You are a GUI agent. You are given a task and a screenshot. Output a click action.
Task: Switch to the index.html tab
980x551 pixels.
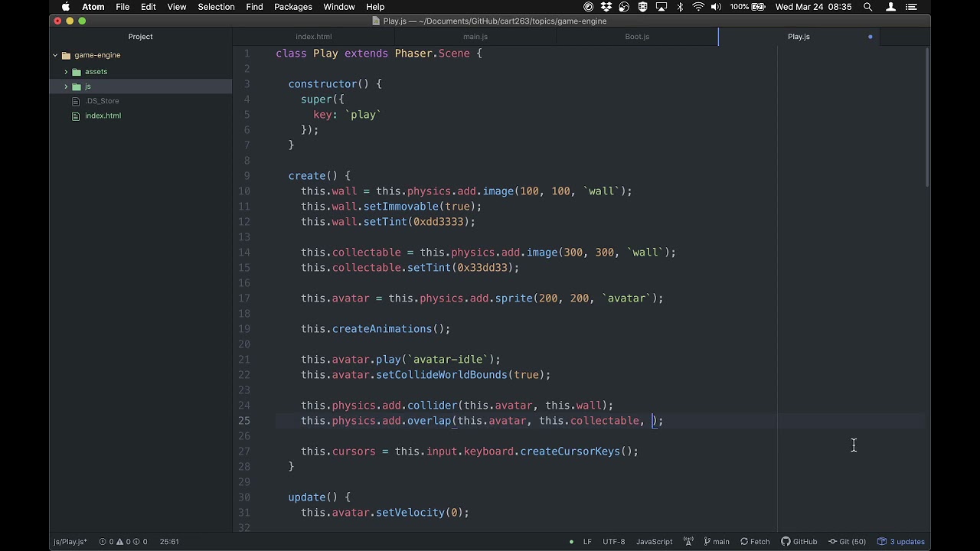tap(314, 37)
